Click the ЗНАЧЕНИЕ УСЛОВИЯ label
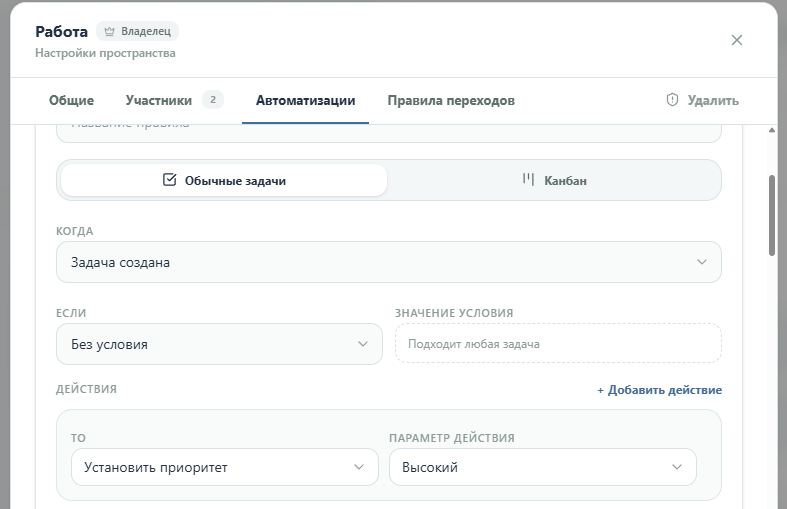Image resolution: width=787 pixels, height=509 pixels. tap(454, 313)
